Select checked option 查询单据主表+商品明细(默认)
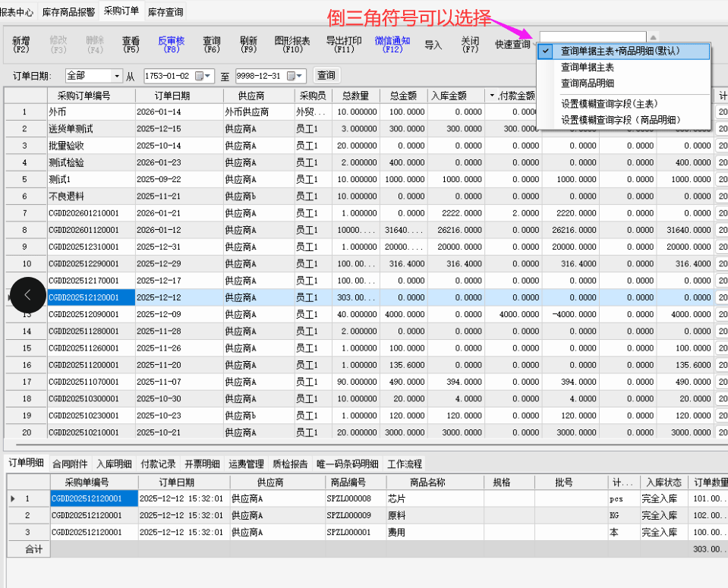Screen dimensions: 728x588 (620, 52)
